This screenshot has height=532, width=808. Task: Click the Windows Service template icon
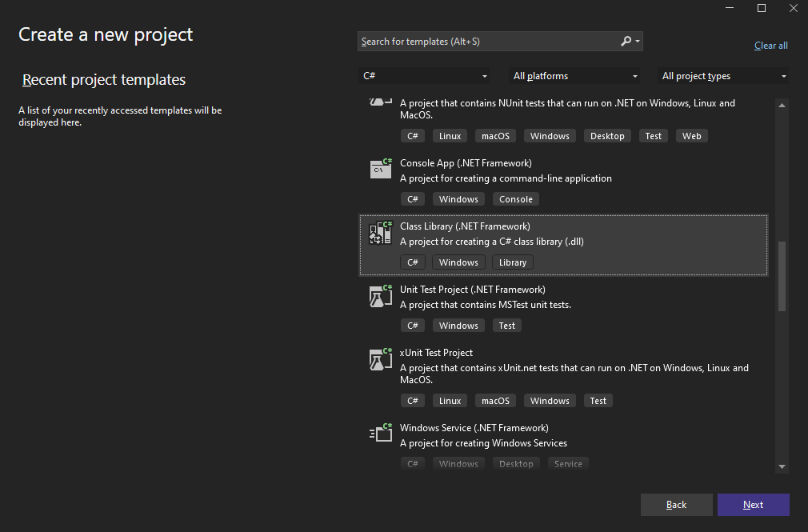381,434
